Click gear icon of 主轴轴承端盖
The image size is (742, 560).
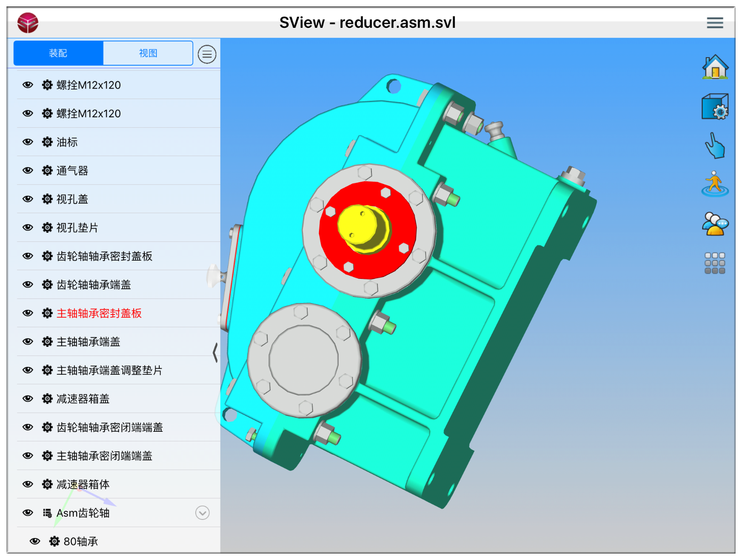47,341
